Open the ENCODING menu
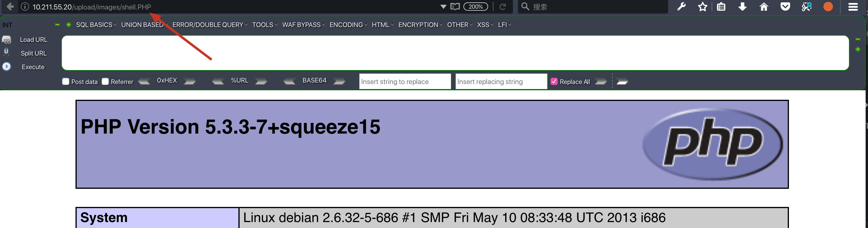The height and width of the screenshot is (228, 868). 348,25
